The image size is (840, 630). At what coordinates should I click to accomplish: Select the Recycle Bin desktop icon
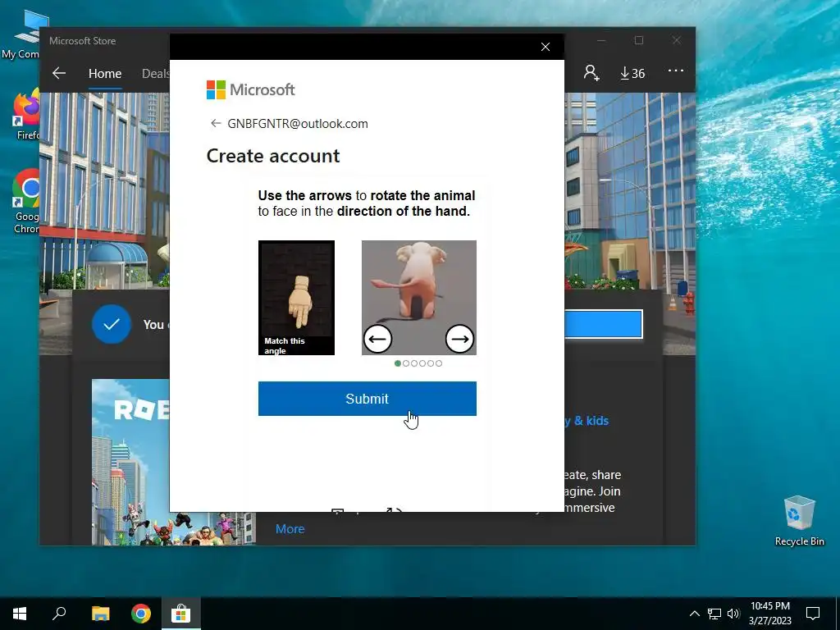pyautogui.click(x=799, y=521)
